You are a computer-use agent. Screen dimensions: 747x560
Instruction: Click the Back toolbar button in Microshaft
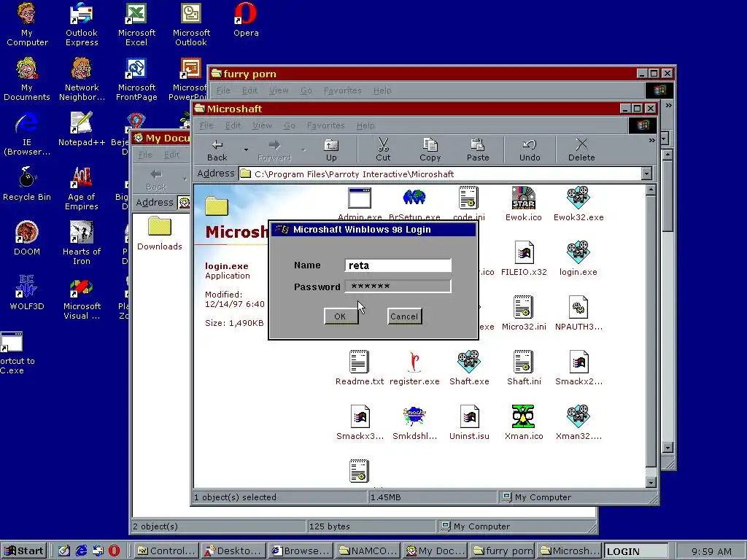pyautogui.click(x=217, y=150)
